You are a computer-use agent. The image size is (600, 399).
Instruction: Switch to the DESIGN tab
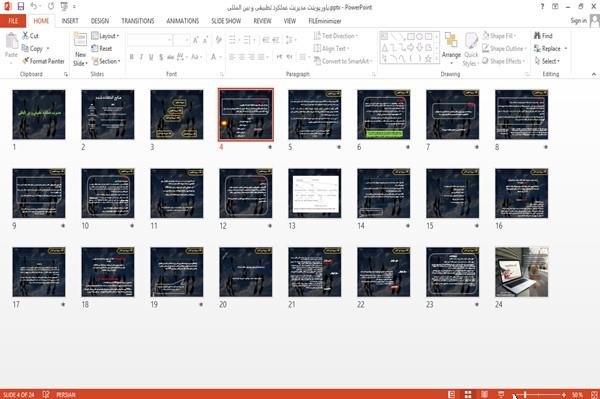[100, 21]
